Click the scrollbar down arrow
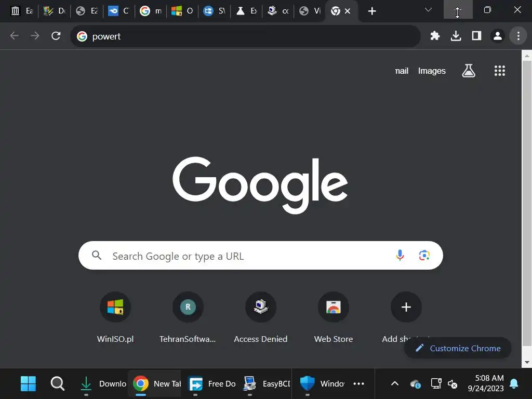This screenshot has height=399, width=532. point(527,362)
